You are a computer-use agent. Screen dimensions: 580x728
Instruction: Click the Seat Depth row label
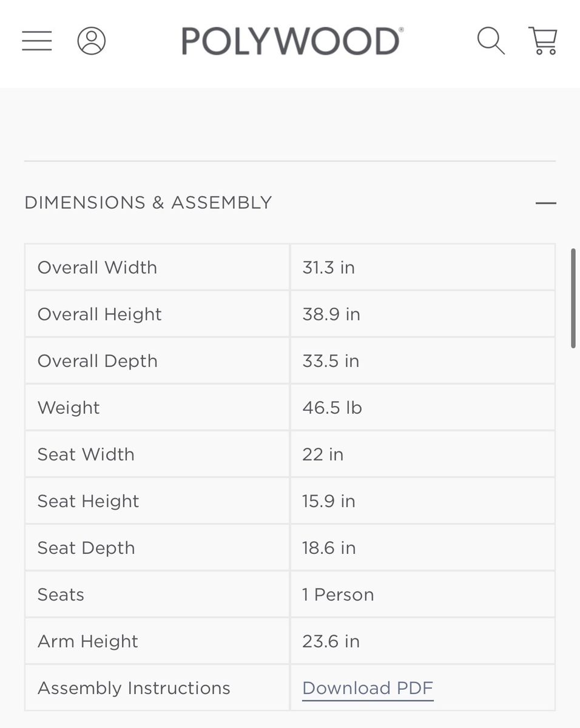[86, 548]
